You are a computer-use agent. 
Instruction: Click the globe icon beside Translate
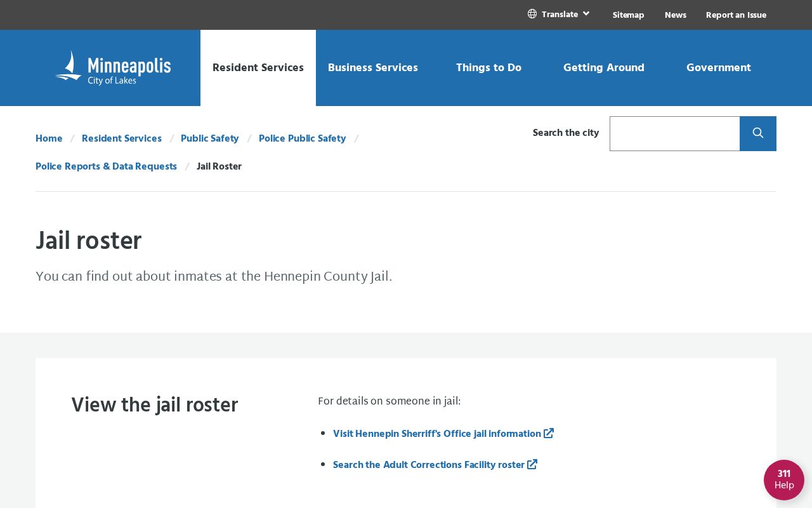point(532,14)
